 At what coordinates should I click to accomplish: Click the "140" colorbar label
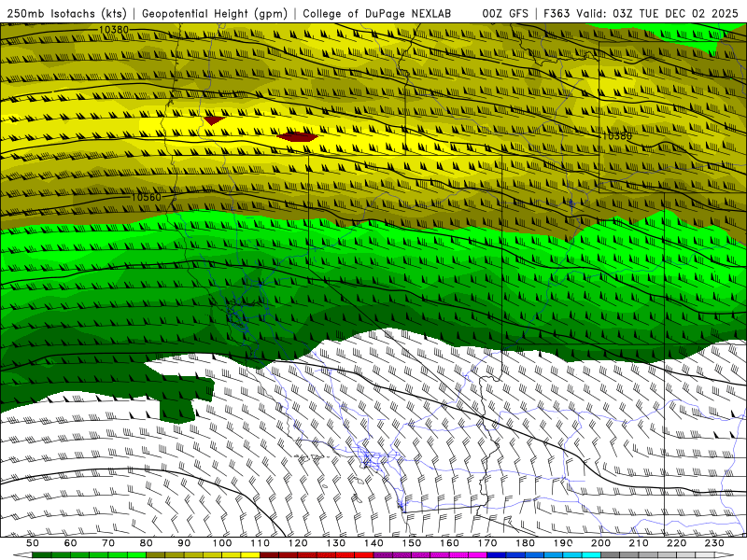373,543
